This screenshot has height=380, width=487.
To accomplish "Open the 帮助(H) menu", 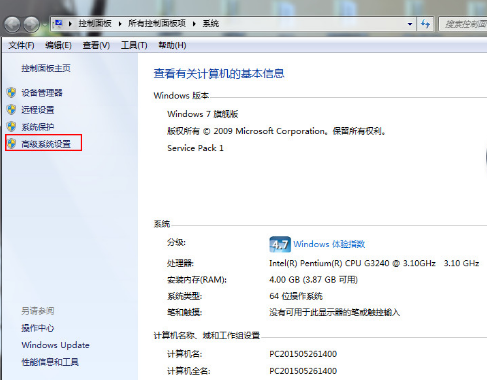I will pos(172,45).
